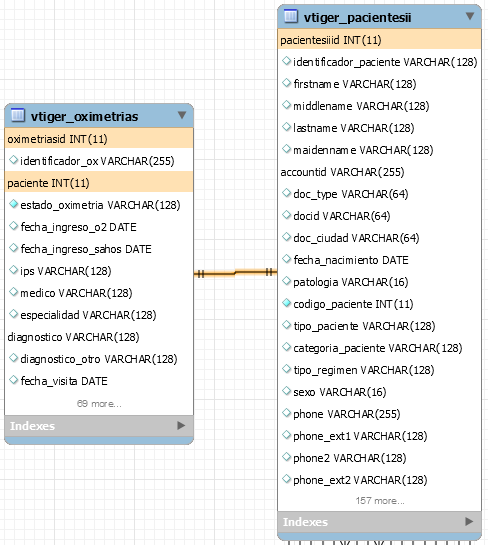Select the paciente INT(11) foreign key row

click(x=99, y=183)
